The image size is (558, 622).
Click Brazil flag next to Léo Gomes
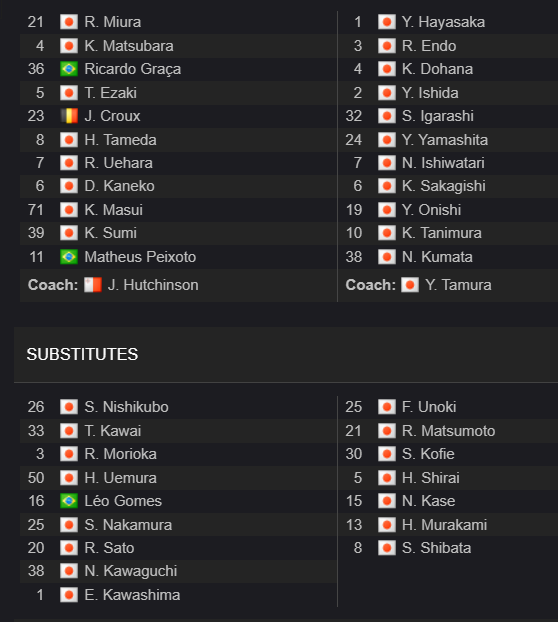tap(69, 501)
